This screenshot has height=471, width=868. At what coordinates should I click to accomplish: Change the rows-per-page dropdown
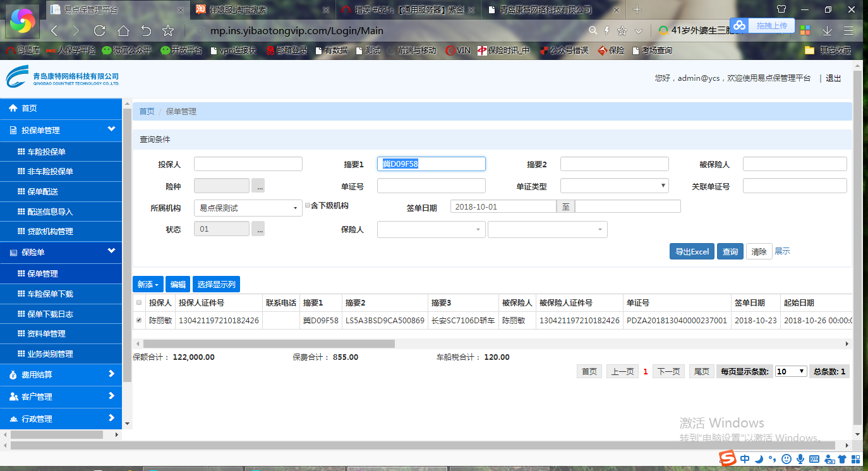792,371
